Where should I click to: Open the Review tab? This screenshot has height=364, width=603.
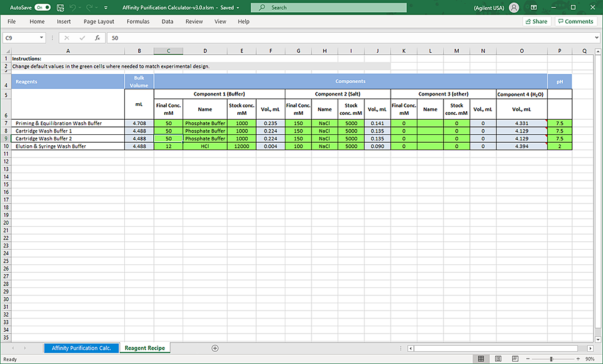click(194, 21)
